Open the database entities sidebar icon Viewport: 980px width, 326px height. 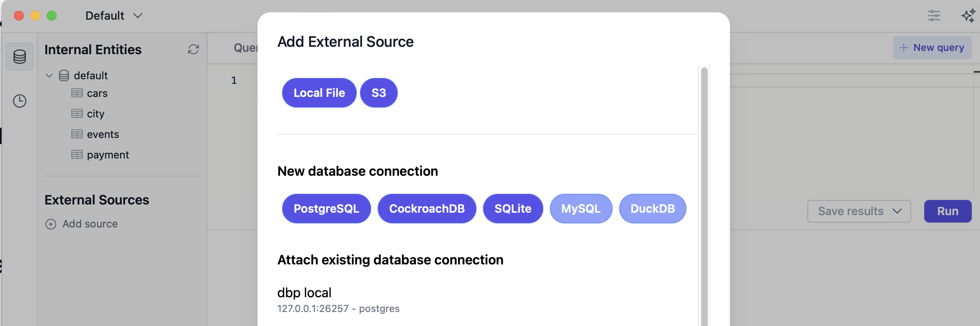click(x=20, y=57)
